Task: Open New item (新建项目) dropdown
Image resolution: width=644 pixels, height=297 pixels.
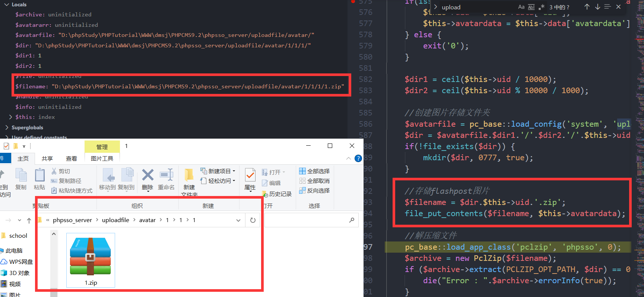Action: click(218, 171)
